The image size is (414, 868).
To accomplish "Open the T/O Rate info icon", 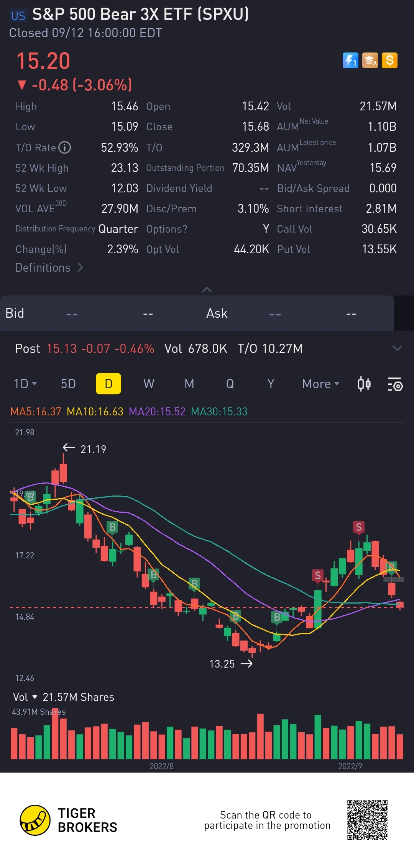I will 64,148.
